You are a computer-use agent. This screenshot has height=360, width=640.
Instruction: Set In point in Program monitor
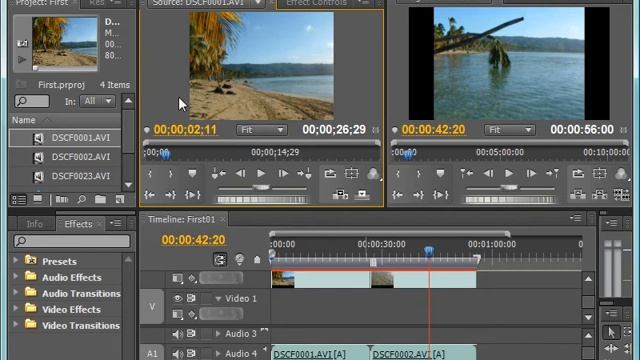pyautogui.click(x=398, y=174)
